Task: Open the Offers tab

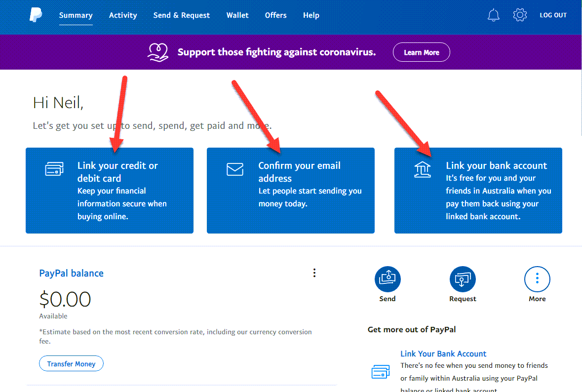Action: [276, 15]
